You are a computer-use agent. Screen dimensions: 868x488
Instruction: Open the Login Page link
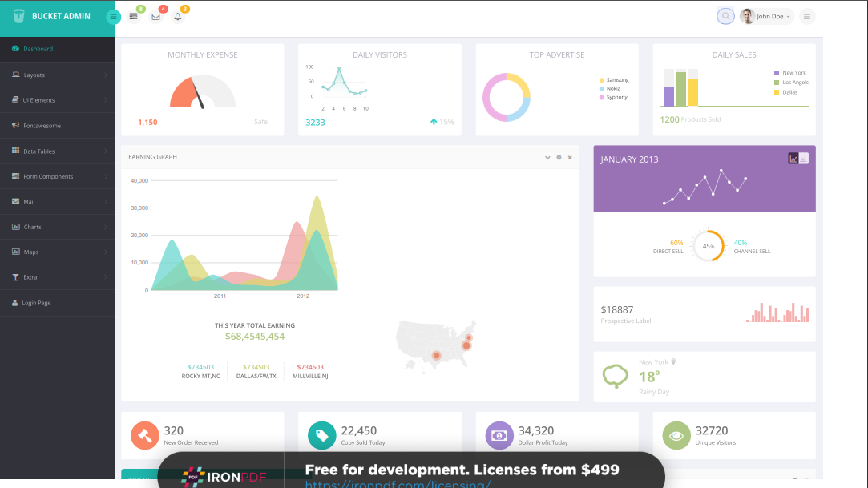click(x=58, y=303)
